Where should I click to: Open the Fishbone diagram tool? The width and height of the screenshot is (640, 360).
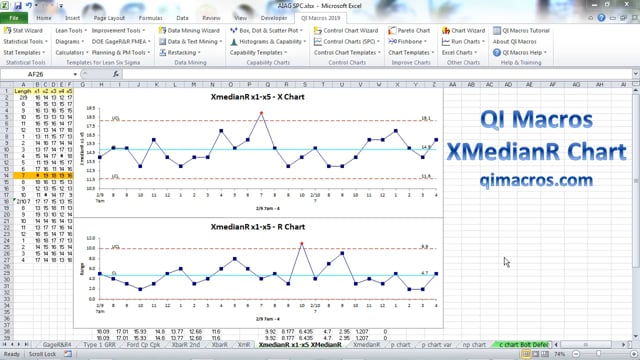407,42
